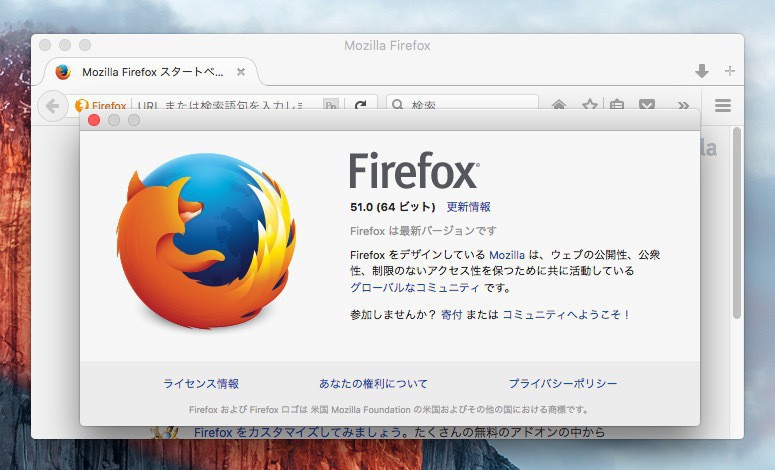
Task: Open a new tab with plus icon
Action: [x=730, y=71]
